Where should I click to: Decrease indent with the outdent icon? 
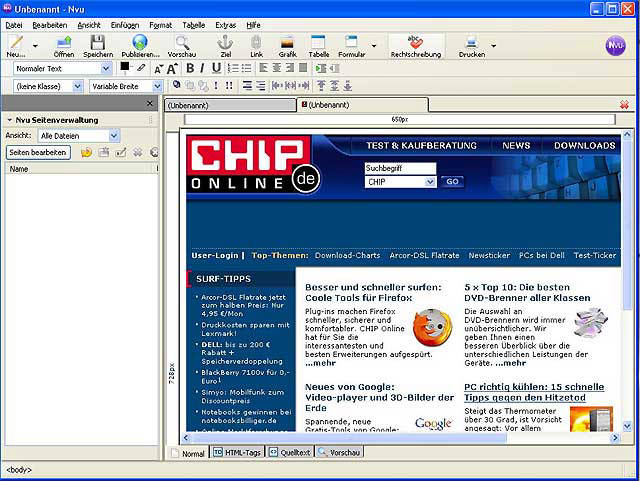[x=335, y=68]
